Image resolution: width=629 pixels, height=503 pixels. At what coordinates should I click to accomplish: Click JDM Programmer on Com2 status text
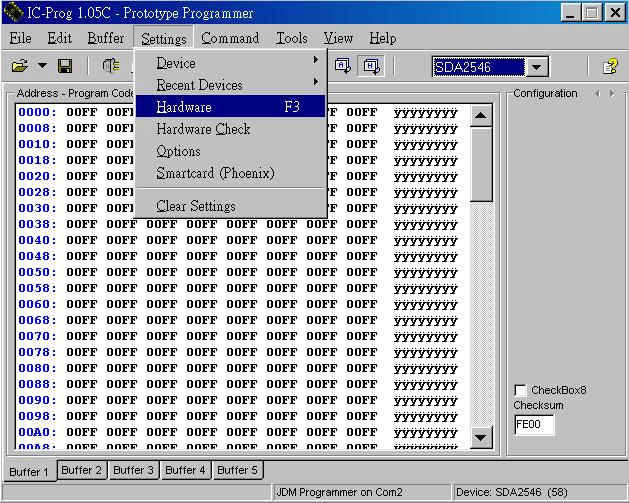339,492
